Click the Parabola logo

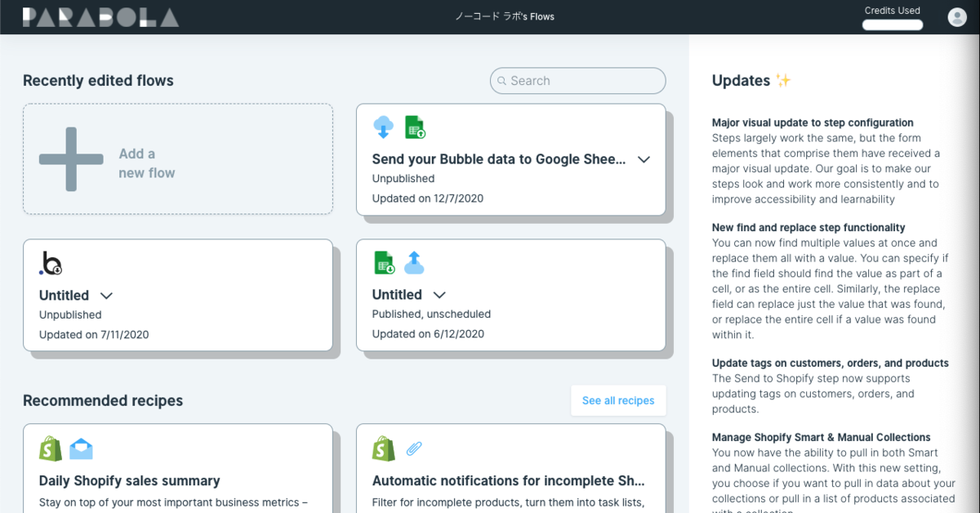coord(100,16)
